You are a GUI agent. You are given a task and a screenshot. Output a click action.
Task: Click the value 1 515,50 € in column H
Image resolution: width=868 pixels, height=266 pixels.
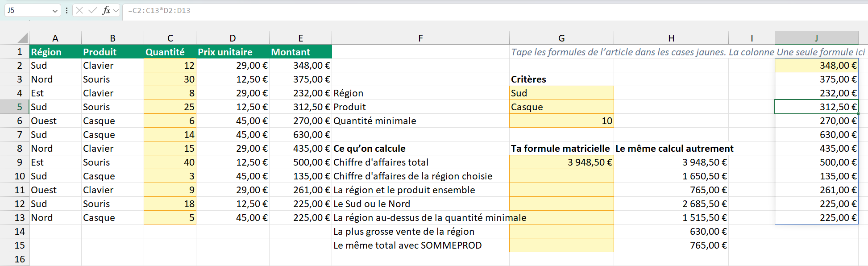(x=671, y=217)
